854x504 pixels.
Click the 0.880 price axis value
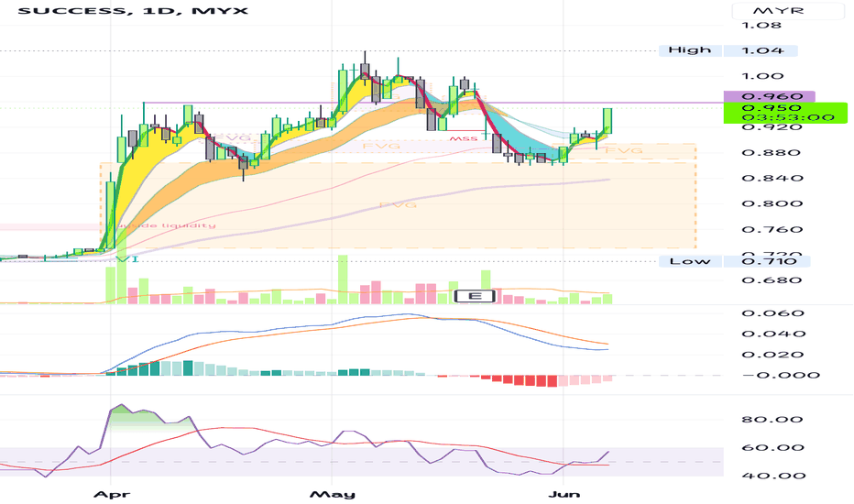click(772, 152)
